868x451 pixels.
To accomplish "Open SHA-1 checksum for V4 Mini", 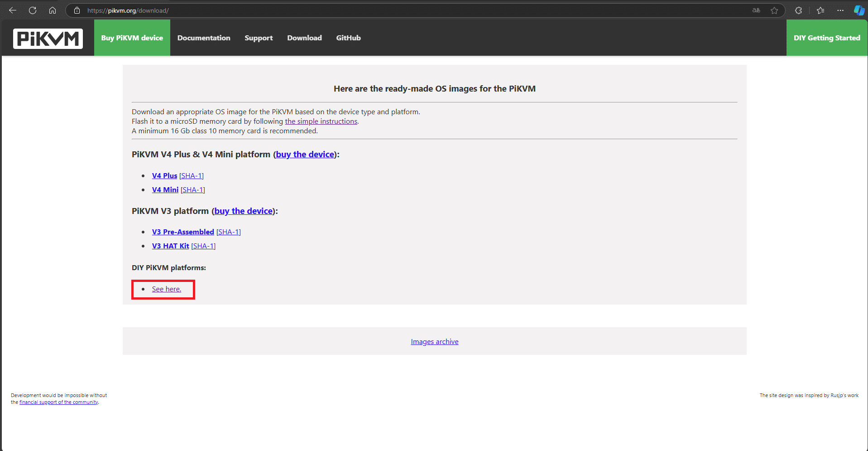I will (x=193, y=190).
